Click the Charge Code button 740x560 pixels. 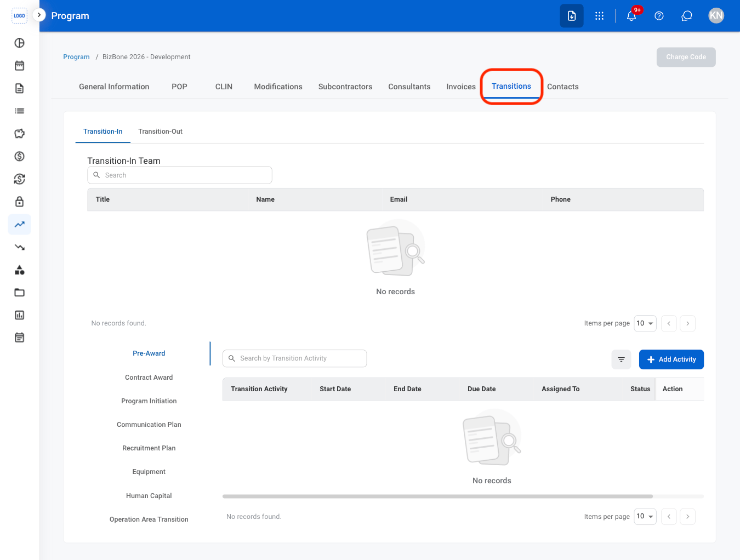point(686,57)
